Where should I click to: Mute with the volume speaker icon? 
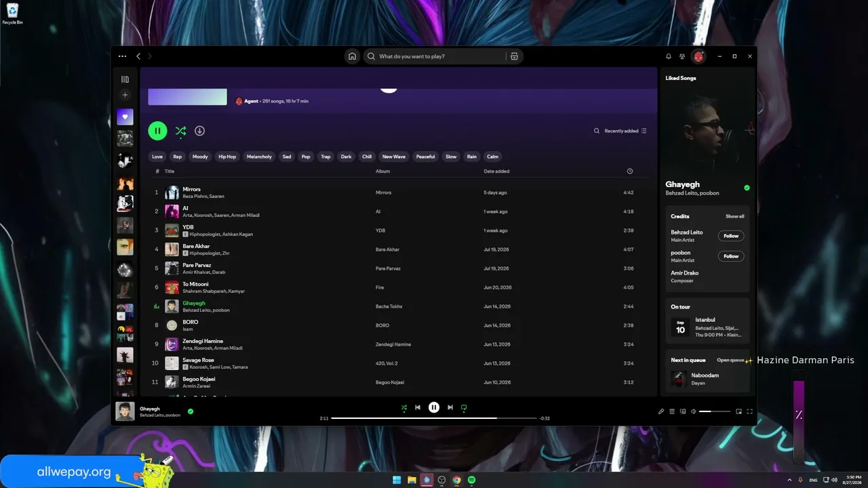(x=693, y=411)
